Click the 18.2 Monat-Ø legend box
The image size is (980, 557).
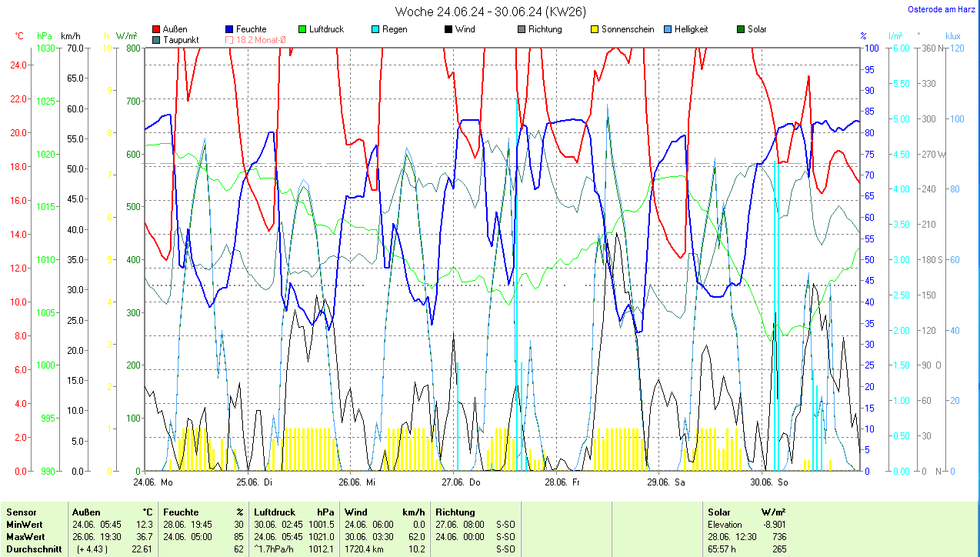pyautogui.click(x=229, y=39)
